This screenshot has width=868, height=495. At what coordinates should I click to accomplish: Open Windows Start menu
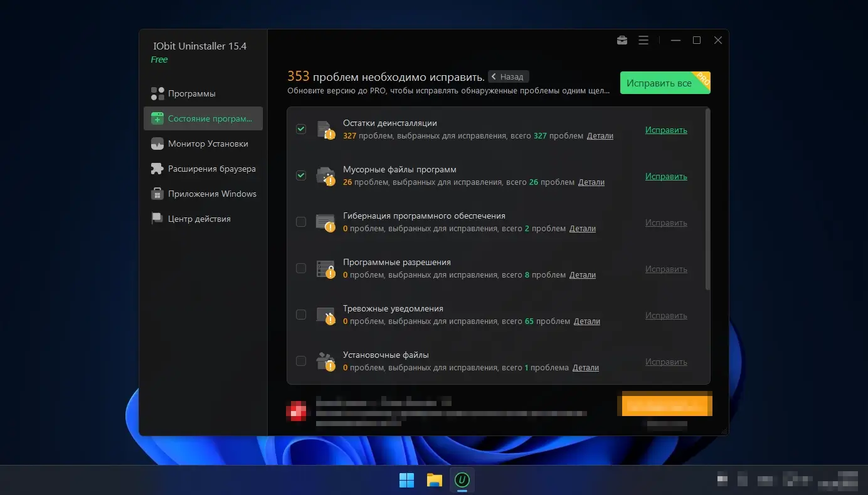point(406,480)
